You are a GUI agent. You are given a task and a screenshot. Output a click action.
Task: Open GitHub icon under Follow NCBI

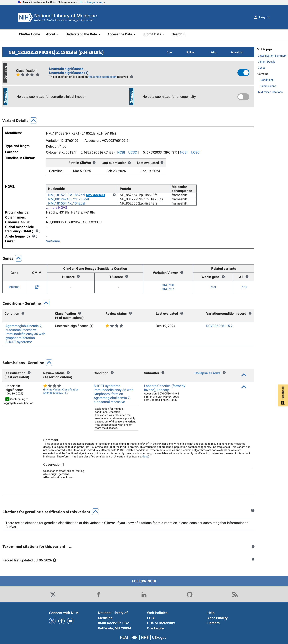[190, 594]
